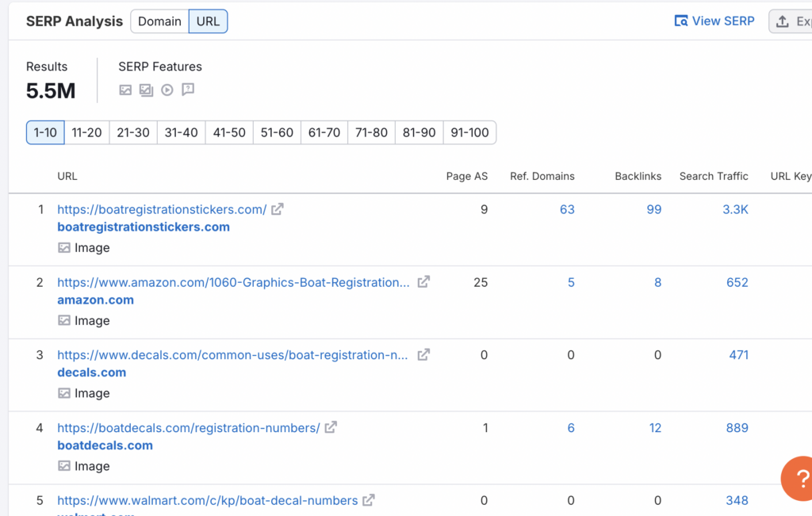
Task: Click the Backlinks column header
Action: tap(638, 176)
